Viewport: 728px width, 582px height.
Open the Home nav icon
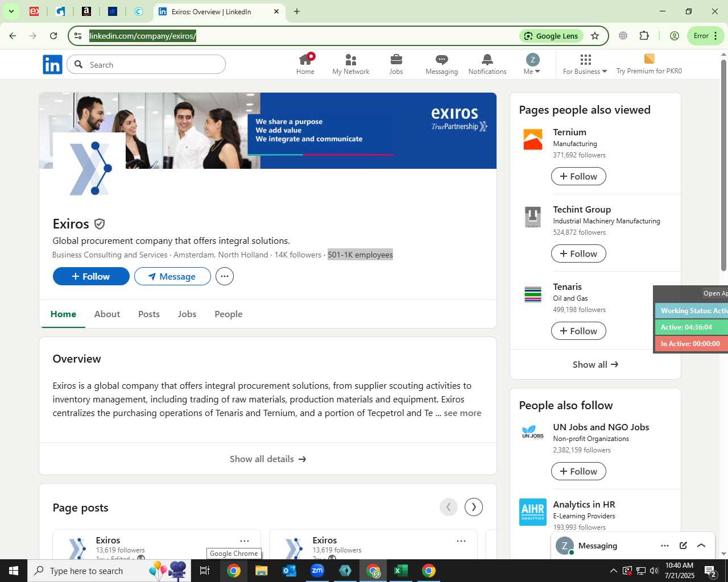tap(305, 64)
